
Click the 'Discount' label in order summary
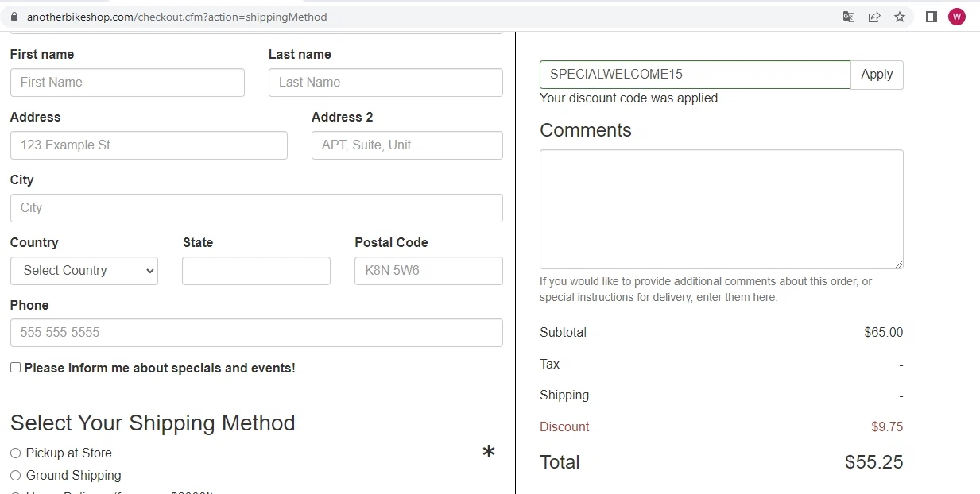[x=564, y=426]
